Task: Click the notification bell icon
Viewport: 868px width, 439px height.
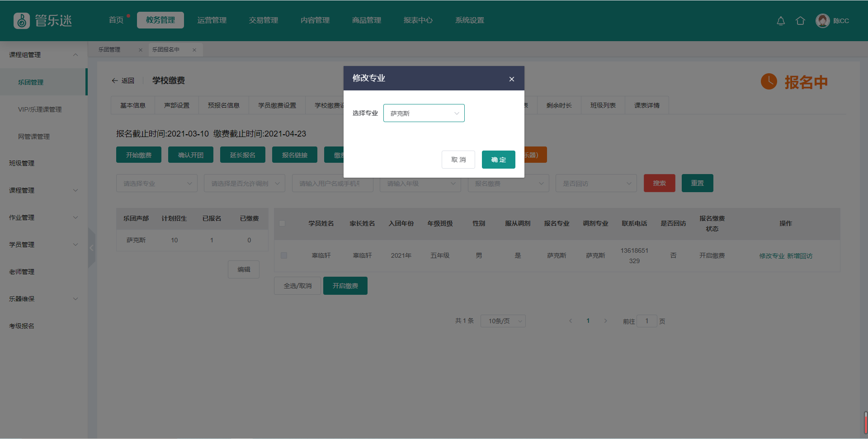Action: tap(781, 21)
